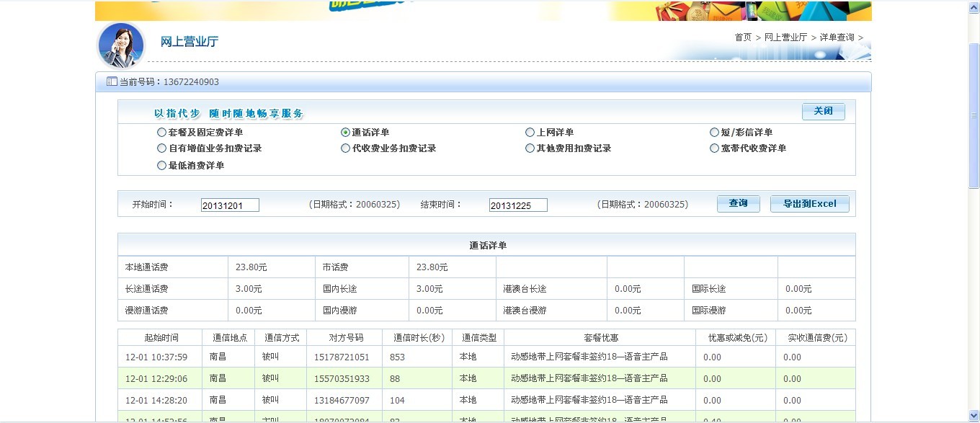The height and width of the screenshot is (423, 980).
Task: Select 代收费业务扣费记录 radio button
Action: click(345, 148)
